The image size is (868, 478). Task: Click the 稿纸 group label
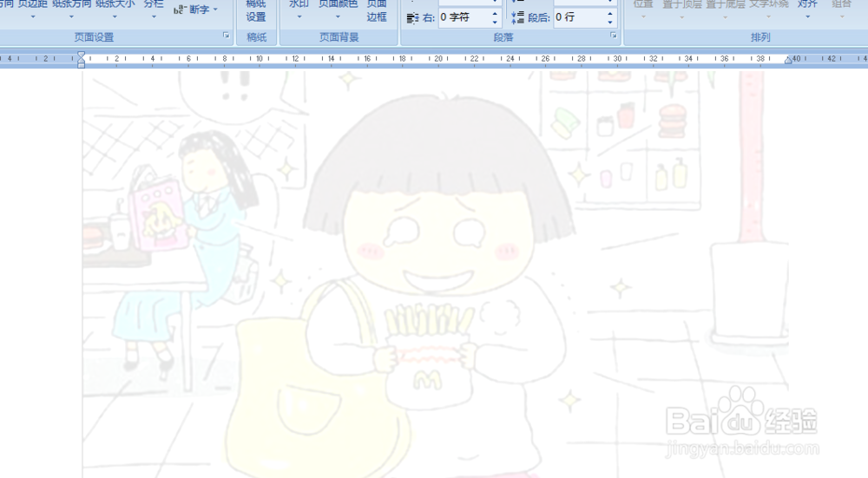coord(256,37)
